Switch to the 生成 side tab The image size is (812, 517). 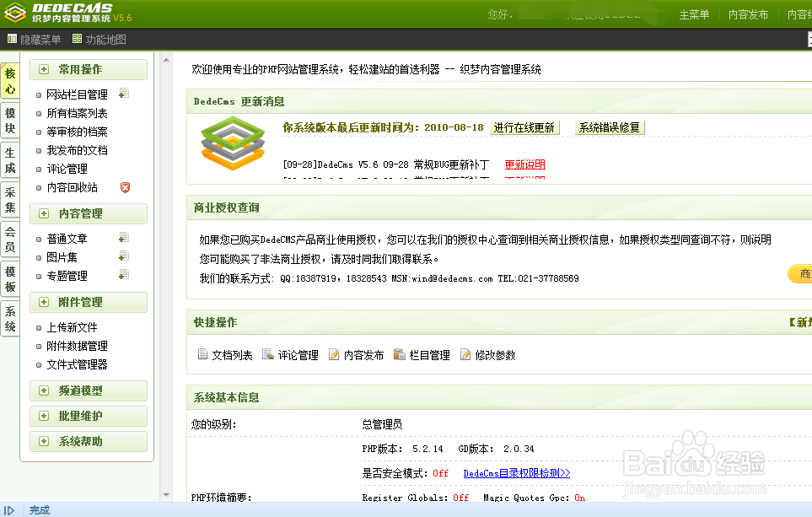point(10,160)
